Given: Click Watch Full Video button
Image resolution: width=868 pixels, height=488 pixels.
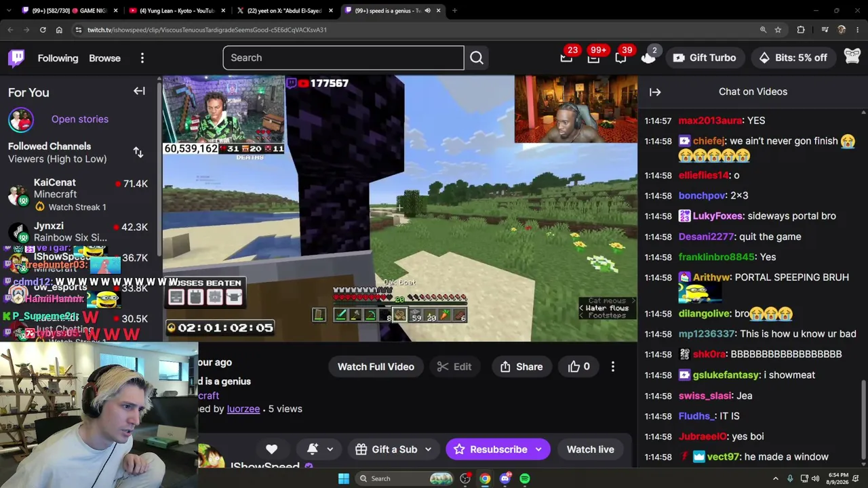Looking at the screenshot, I should 376,367.
